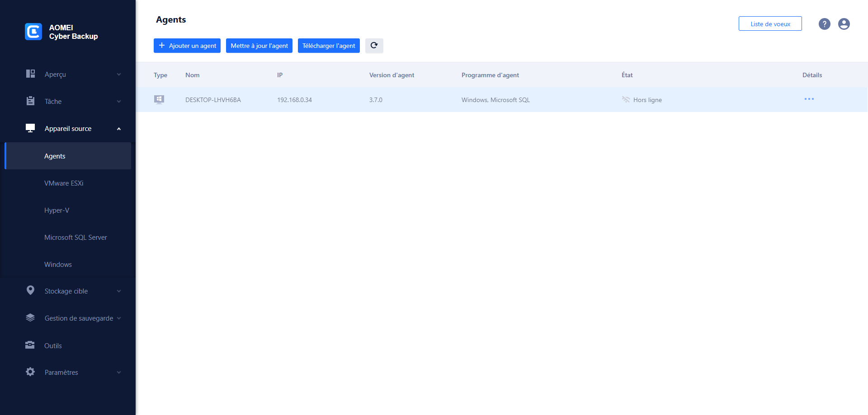
Task: Open the Appareil source label
Action: 68,129
